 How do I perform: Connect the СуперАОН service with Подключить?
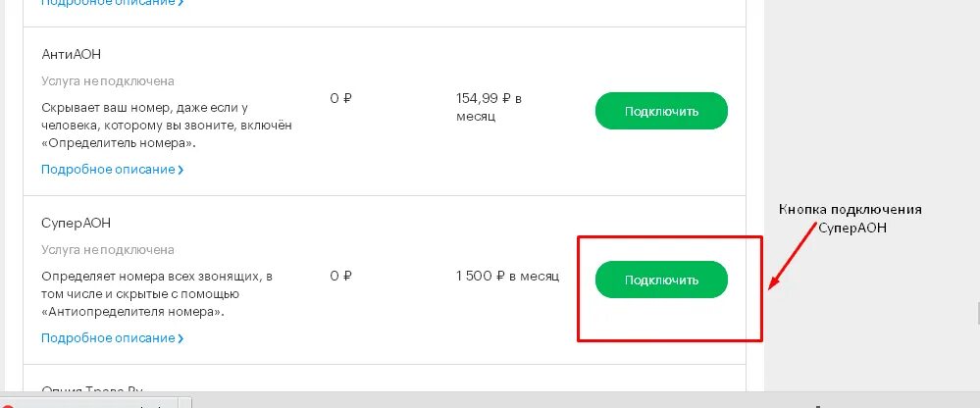pos(661,280)
